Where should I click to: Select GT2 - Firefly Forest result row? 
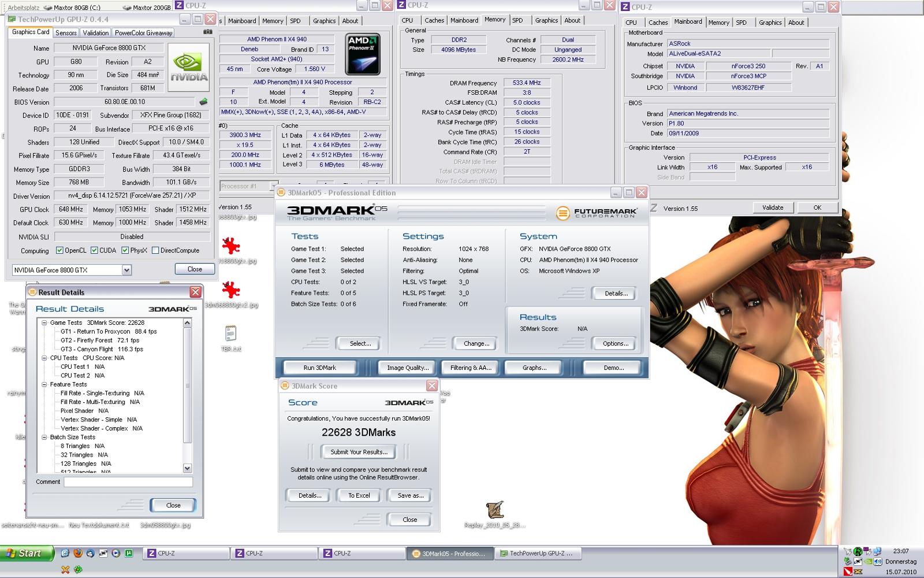[100, 340]
